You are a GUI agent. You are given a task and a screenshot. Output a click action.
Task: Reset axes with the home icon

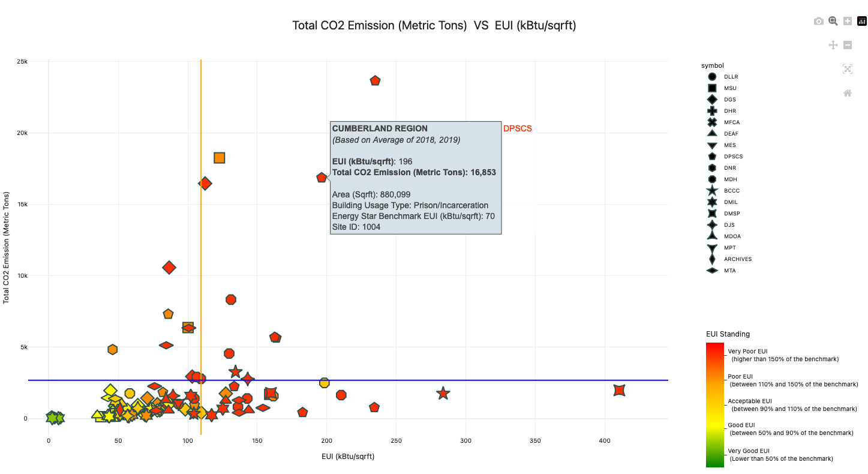848,93
